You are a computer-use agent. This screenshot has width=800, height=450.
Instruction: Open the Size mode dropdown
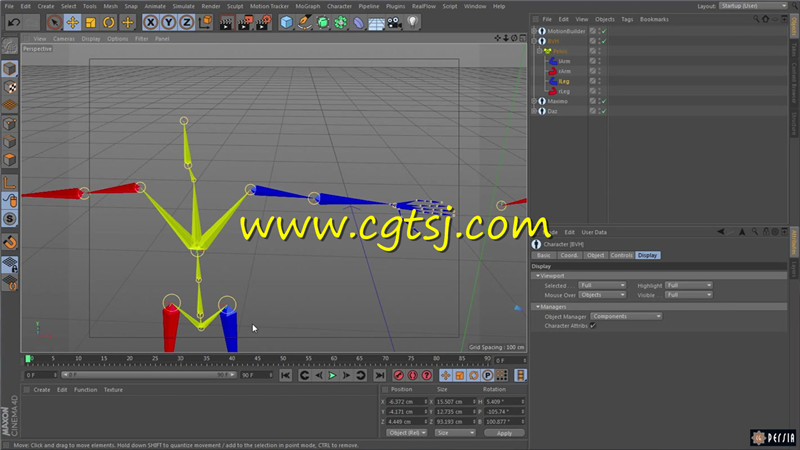455,433
